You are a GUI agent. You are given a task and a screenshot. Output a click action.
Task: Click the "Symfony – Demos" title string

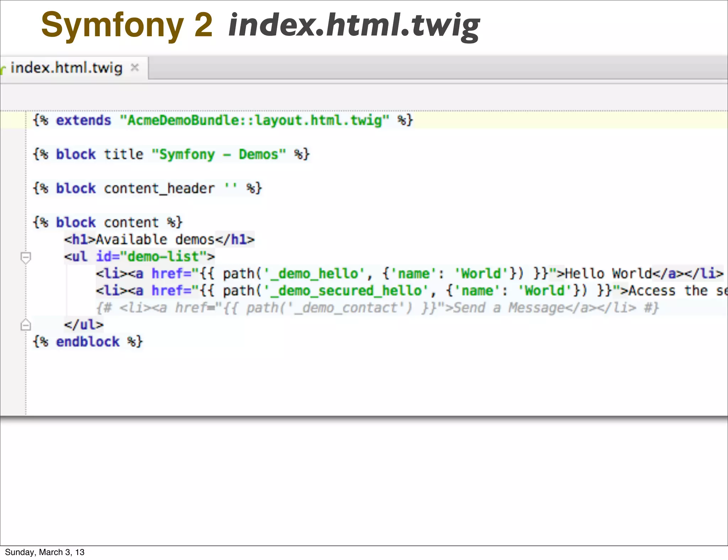pos(219,154)
